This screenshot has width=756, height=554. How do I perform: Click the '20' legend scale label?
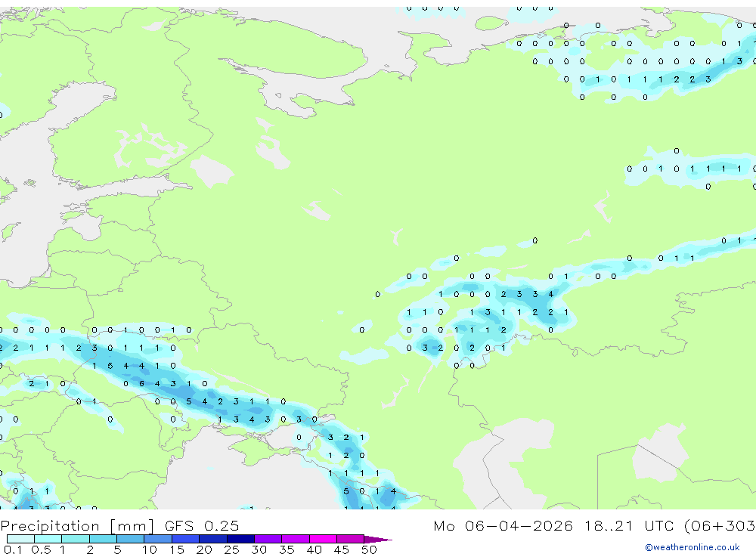tap(204, 549)
